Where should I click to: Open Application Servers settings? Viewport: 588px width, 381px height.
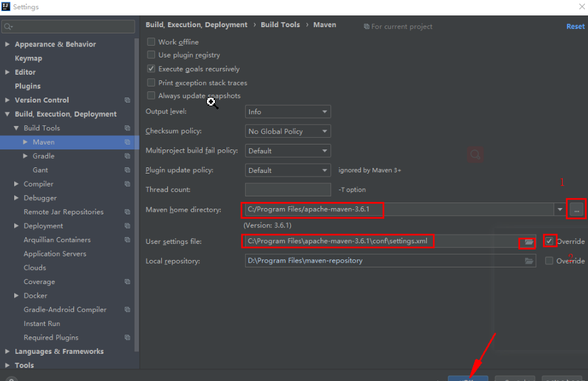(x=55, y=254)
